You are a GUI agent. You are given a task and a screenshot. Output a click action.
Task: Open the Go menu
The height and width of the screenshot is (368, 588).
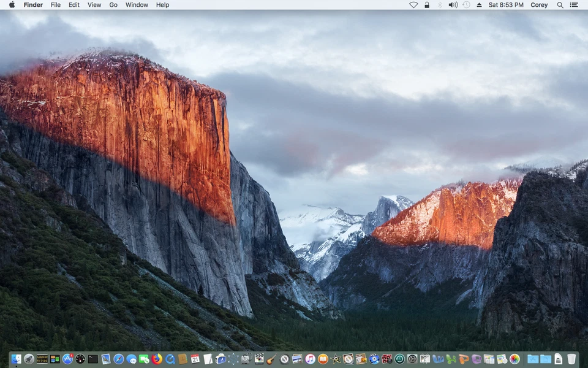(x=113, y=5)
